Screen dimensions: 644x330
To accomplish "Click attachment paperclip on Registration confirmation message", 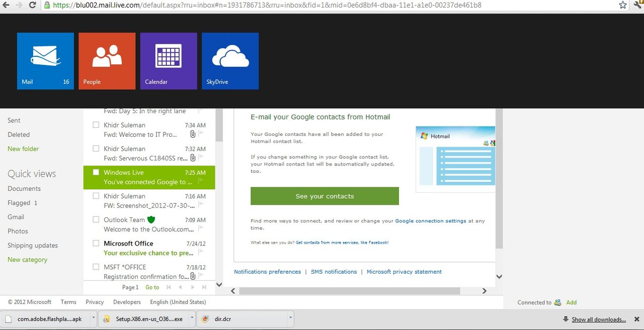I will tap(193, 276).
